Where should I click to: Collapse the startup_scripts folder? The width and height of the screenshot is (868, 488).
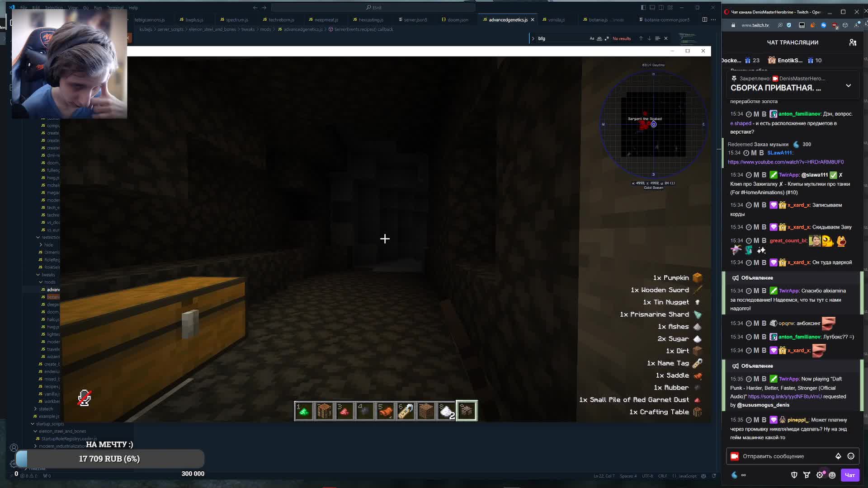(x=33, y=424)
